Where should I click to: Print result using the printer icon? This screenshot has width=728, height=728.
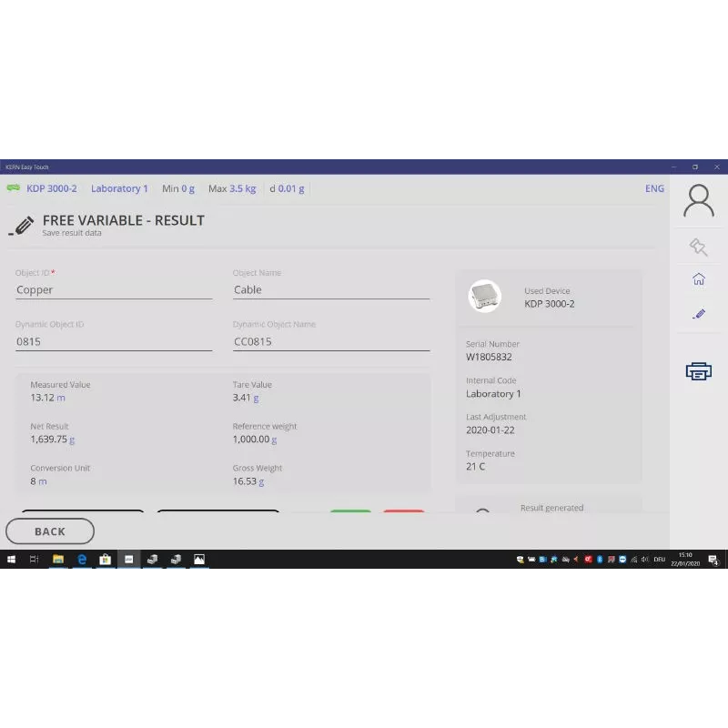698,370
